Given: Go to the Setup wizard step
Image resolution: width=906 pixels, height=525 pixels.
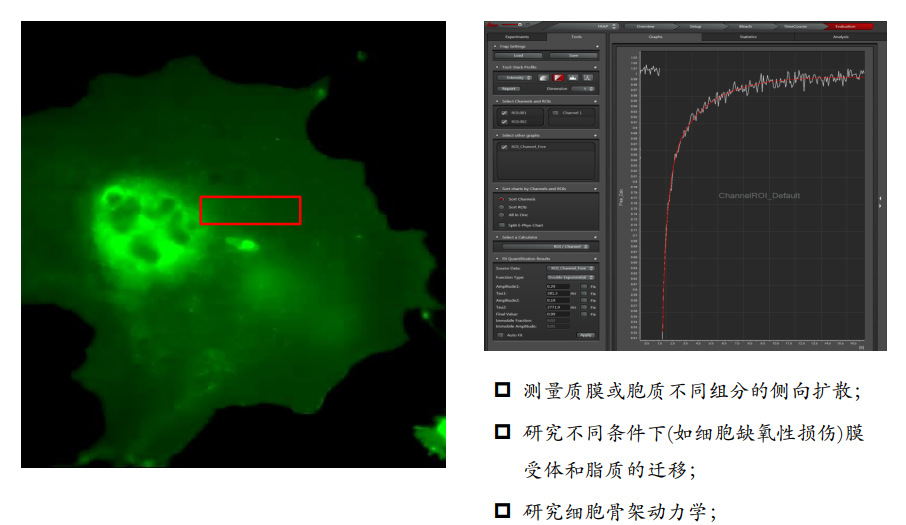Looking at the screenshot, I should (x=695, y=26).
